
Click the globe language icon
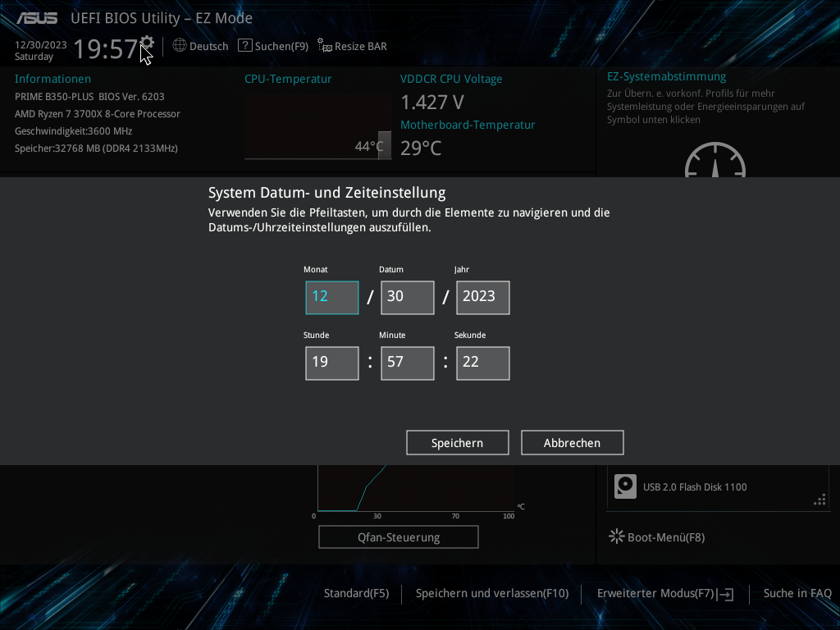(x=180, y=46)
